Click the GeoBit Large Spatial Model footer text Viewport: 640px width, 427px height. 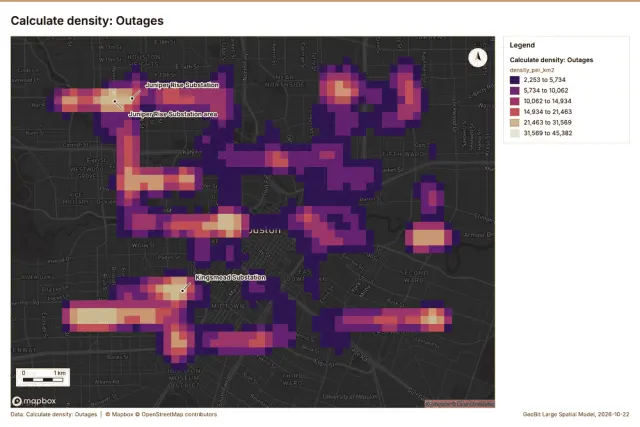tap(576, 414)
